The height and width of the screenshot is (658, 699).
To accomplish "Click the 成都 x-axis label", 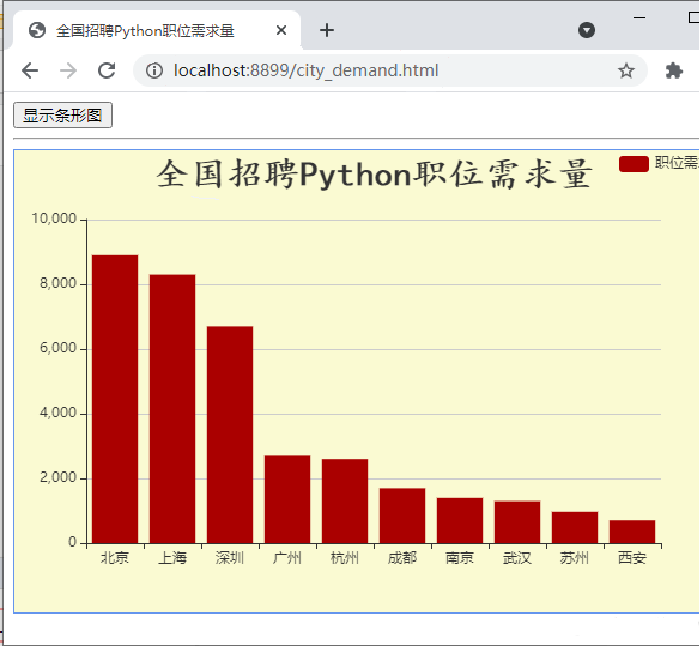I will [403, 558].
